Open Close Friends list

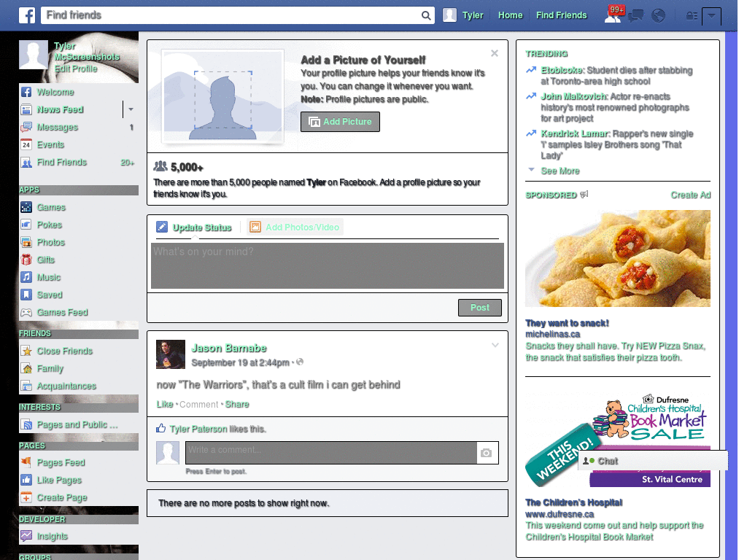tap(65, 351)
